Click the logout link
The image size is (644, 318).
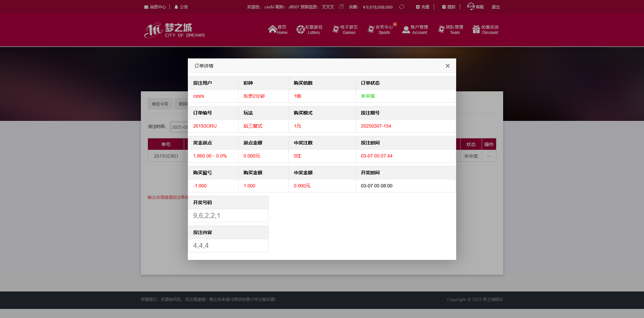pos(495,7)
